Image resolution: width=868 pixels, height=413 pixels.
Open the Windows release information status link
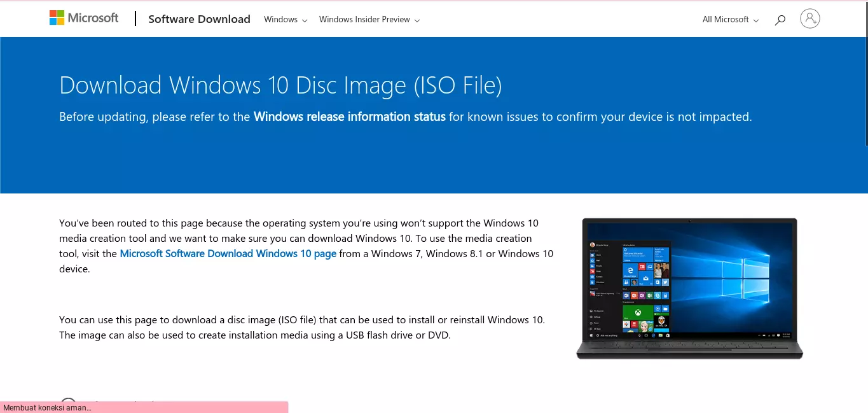coord(349,116)
